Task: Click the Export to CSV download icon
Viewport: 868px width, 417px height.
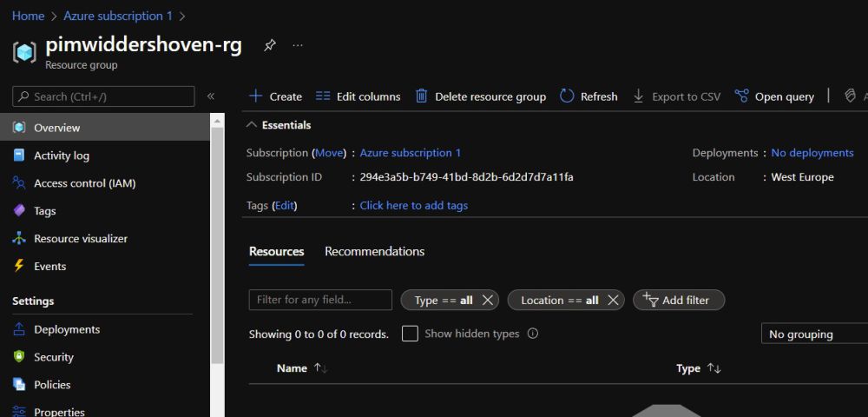Action: tap(638, 96)
